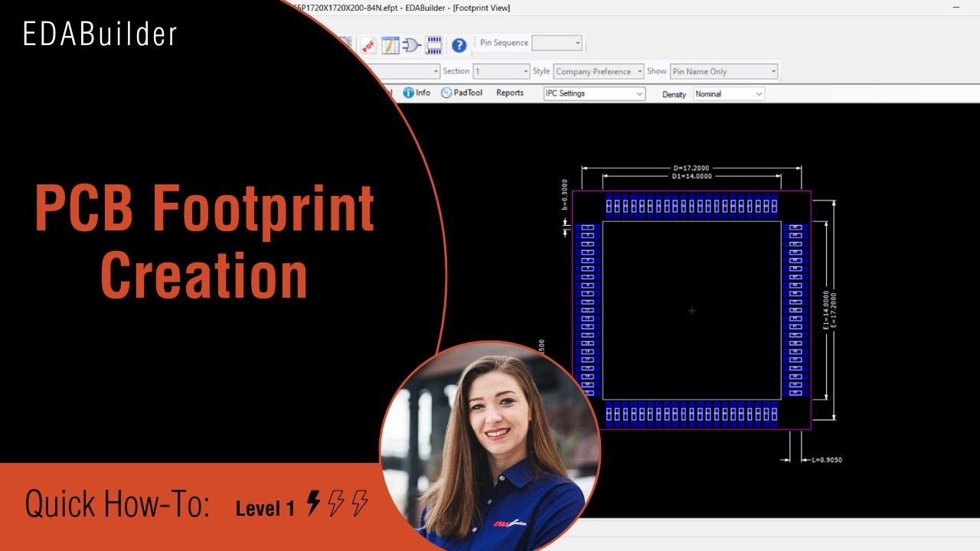
Task: Click the E=17.2000 vertical dimension label
Action: click(834, 310)
